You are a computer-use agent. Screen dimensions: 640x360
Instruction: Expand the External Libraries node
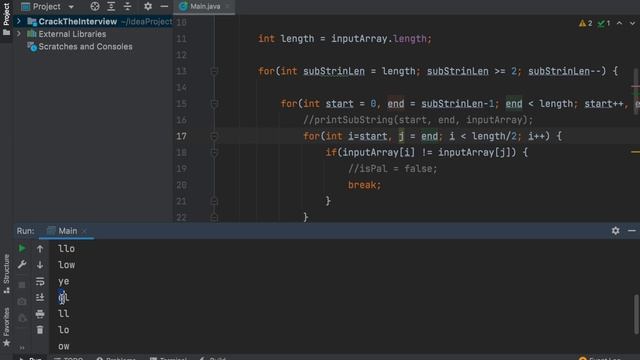(19, 34)
